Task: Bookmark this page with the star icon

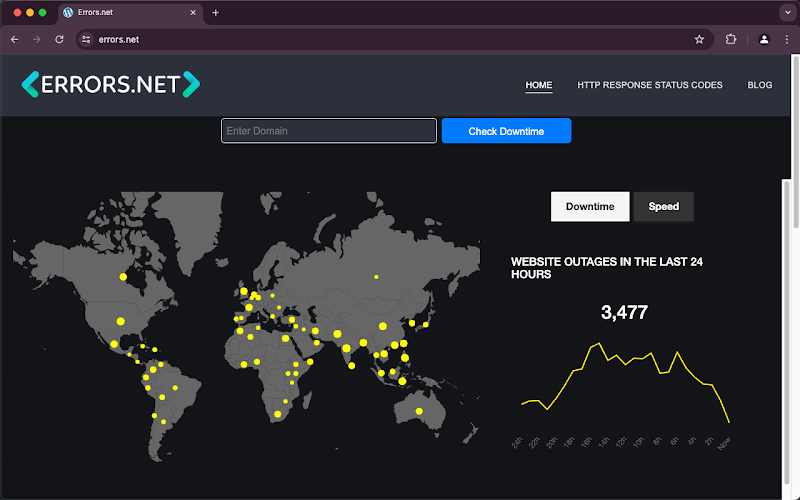Action: (x=699, y=39)
